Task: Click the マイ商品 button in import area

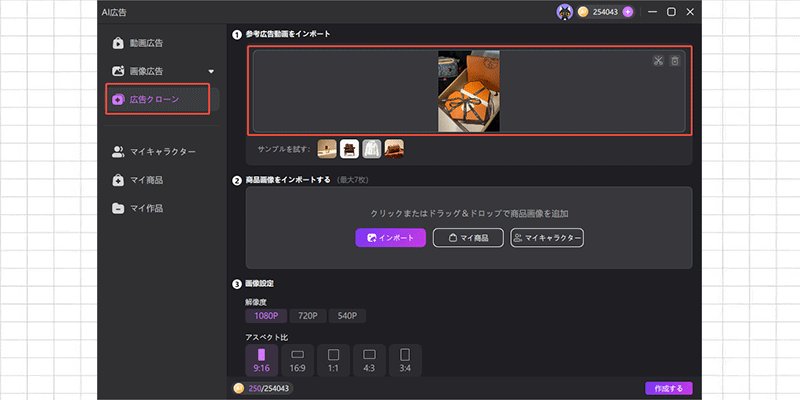Action: coord(468,238)
